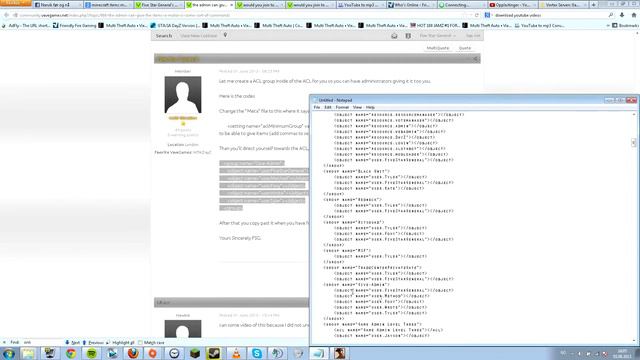Go back with the browser back arrow
Image resolution: width=640 pixels, height=360 pixels.
click(6, 15)
